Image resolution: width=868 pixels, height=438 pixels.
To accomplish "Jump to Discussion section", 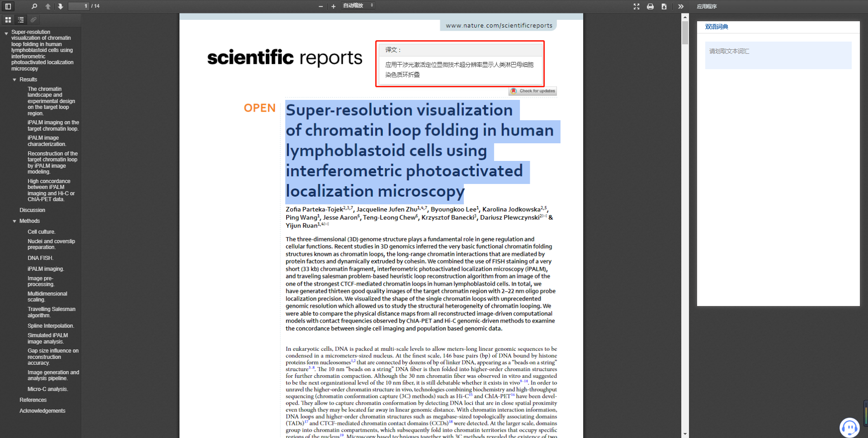I will [x=33, y=210].
